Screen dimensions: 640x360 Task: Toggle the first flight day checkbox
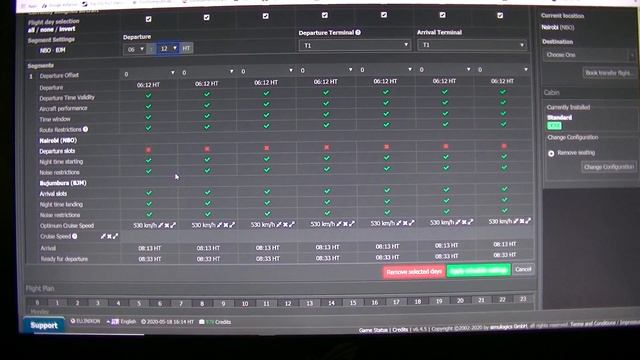149,19
